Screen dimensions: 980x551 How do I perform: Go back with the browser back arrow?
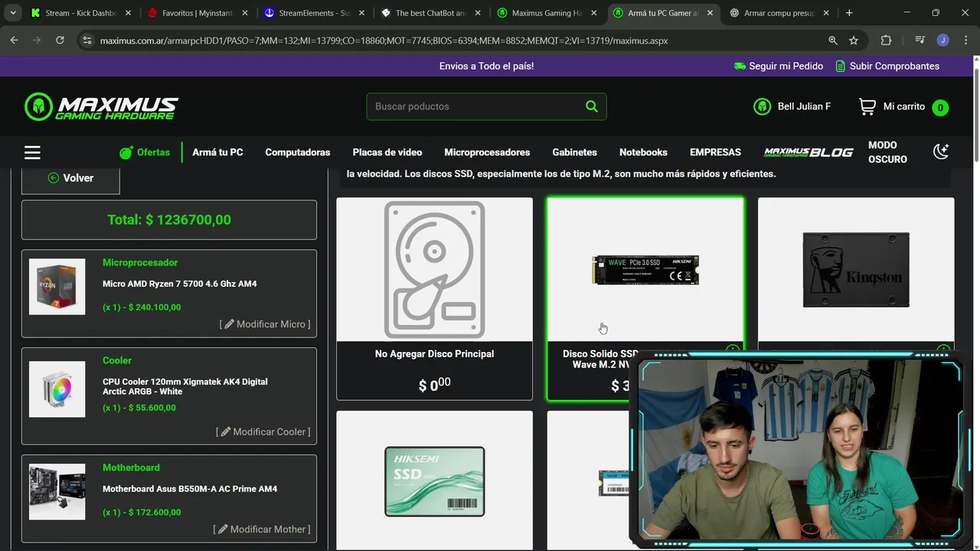14,41
